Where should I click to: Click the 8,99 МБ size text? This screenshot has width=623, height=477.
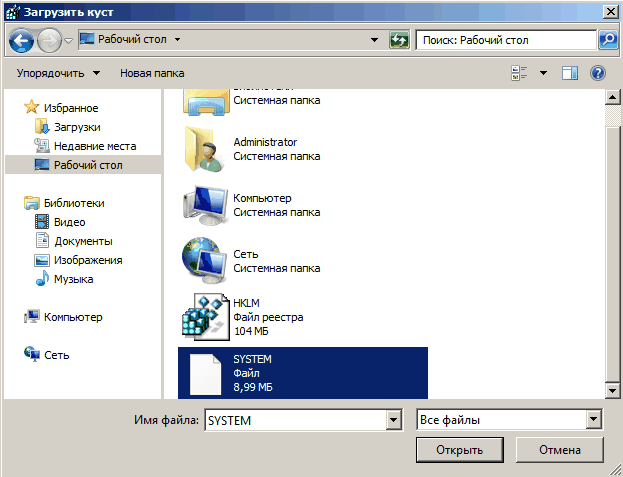(253, 387)
